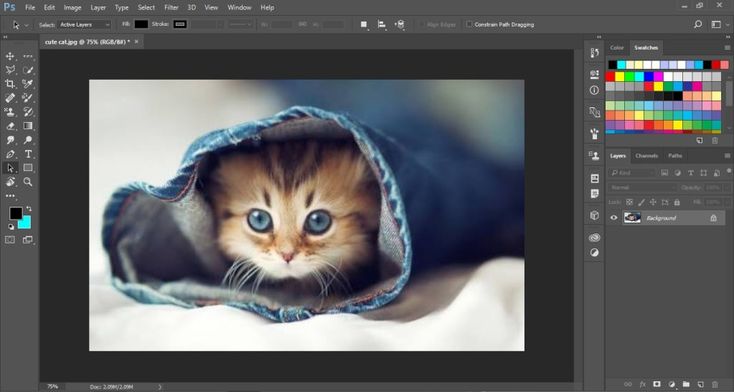Viewport: 734px width, 392px height.
Task: Open the stroke type line dropdown
Action: [x=241, y=24]
